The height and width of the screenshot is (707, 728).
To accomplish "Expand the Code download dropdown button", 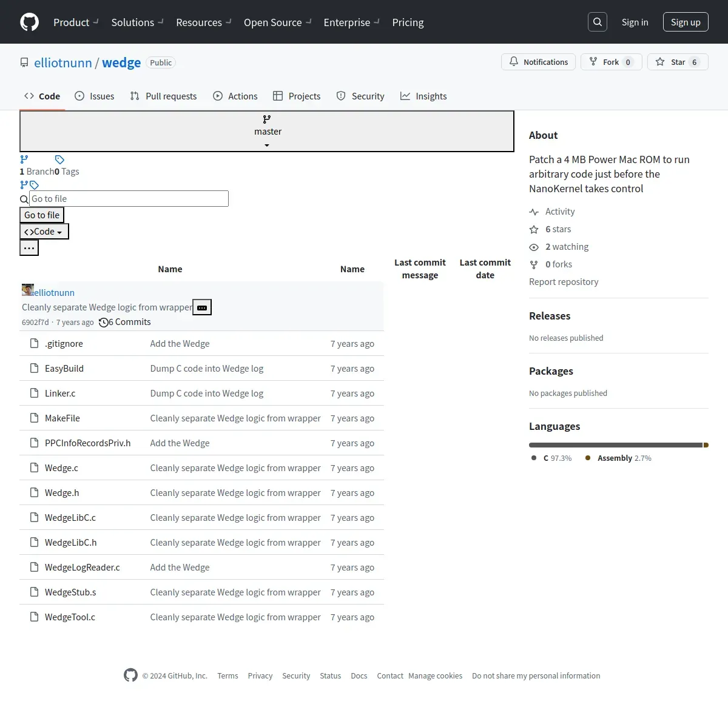I will click(44, 232).
